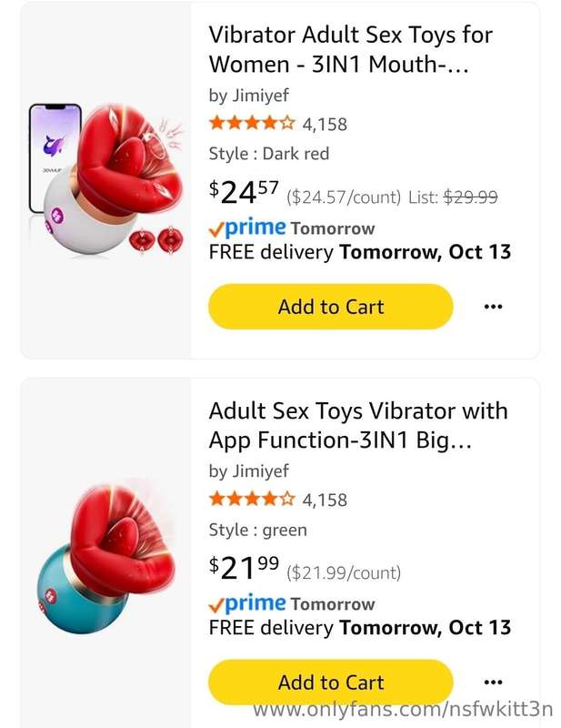Open the 'App Function-3IN1 Big' product title
Screen dimensions: 561x728
tap(357, 425)
